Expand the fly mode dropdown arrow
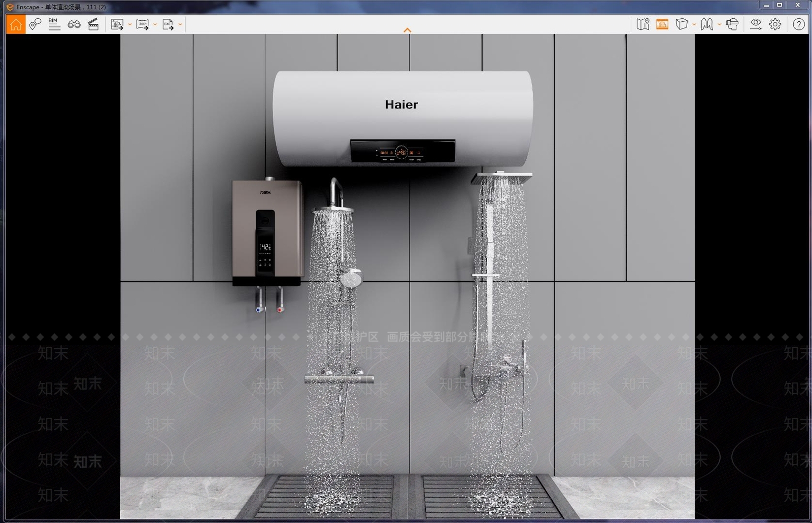The image size is (812, 523). point(719,24)
